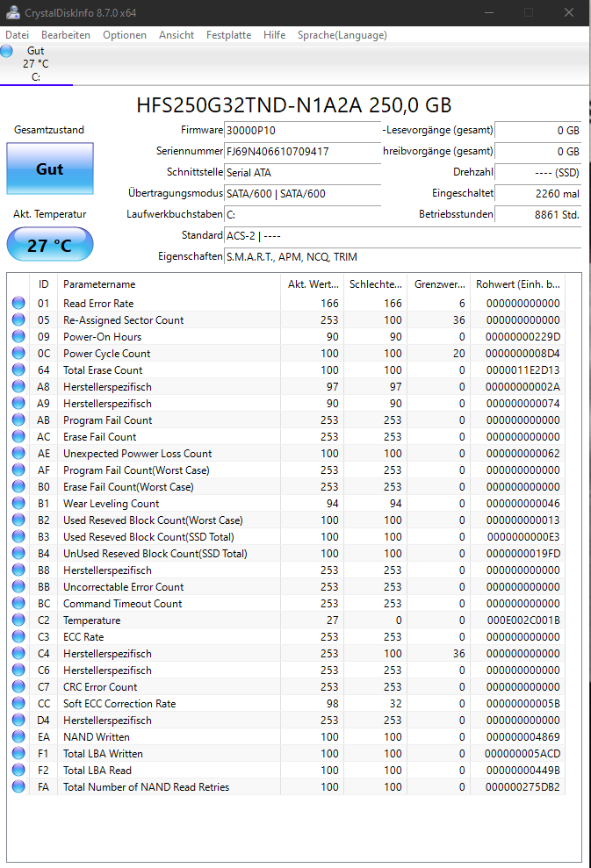Click the Rohwert column header

517,284
